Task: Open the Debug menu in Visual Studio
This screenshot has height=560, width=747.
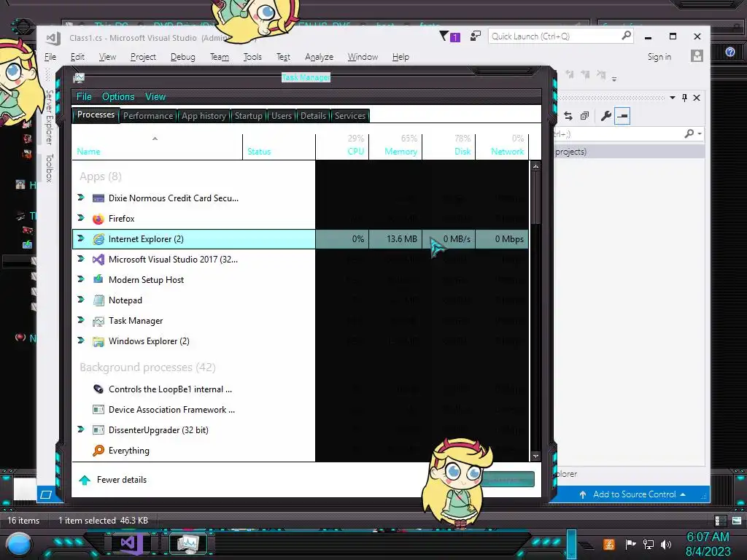Action: 182,57
